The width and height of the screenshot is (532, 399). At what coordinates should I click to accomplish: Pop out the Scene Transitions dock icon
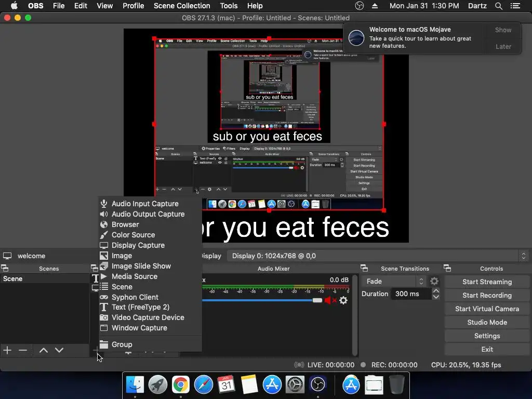[x=364, y=269]
